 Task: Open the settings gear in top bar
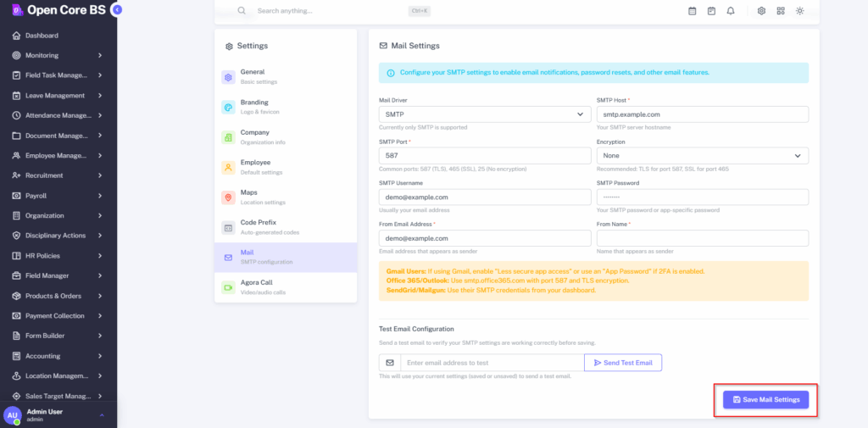click(x=761, y=11)
